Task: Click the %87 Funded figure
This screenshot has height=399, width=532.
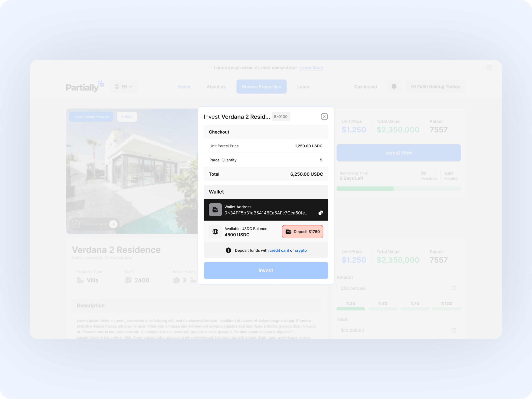Action: [x=451, y=176]
